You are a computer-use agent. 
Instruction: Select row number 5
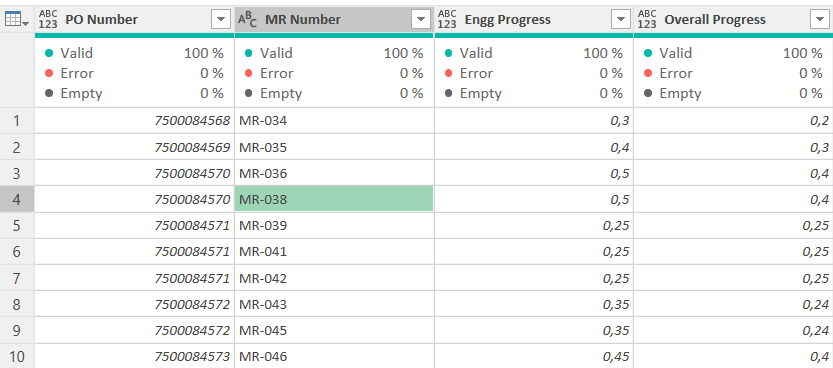click(17, 226)
